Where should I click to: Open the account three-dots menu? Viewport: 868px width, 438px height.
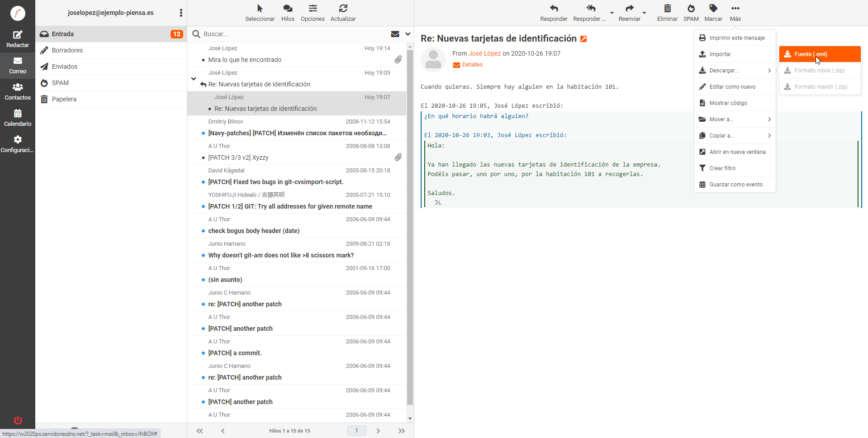tap(181, 13)
